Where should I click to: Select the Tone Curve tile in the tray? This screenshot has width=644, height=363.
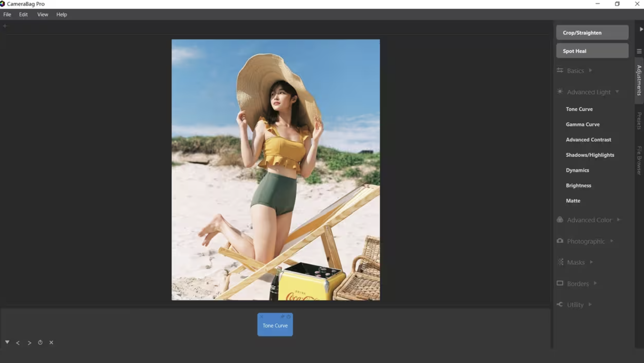point(275,327)
